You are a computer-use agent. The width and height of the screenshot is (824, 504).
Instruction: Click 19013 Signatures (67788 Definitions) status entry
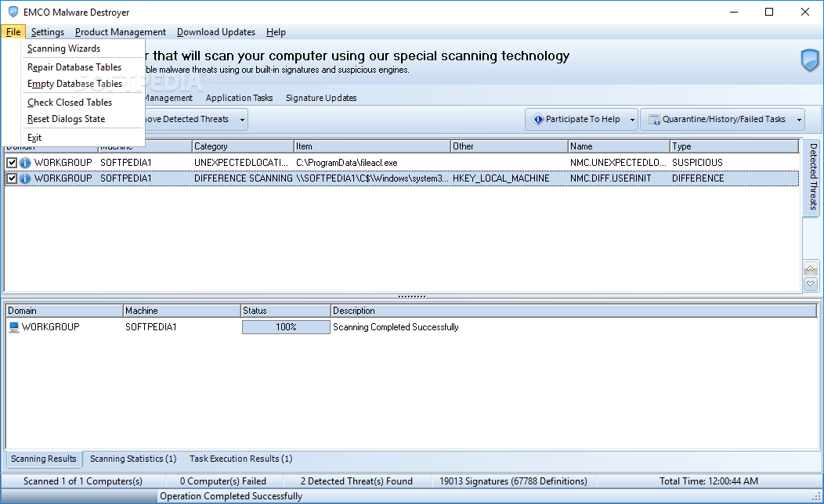513,481
